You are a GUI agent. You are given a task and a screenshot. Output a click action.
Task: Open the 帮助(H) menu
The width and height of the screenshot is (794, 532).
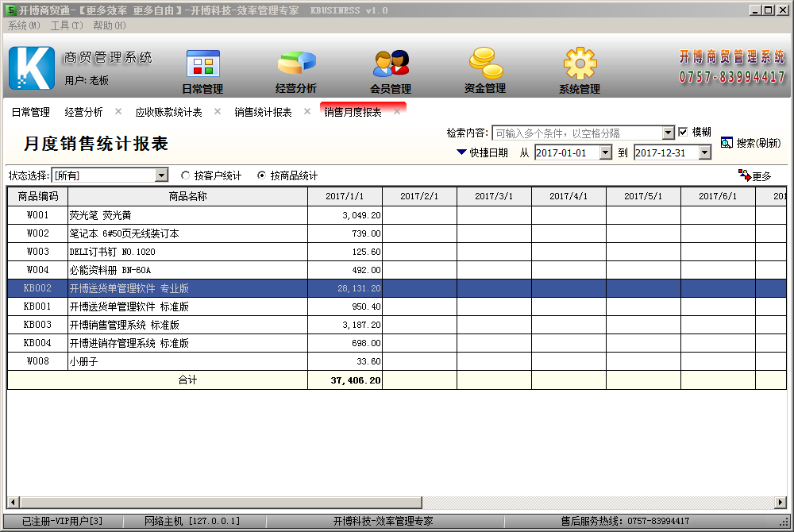click(x=110, y=25)
